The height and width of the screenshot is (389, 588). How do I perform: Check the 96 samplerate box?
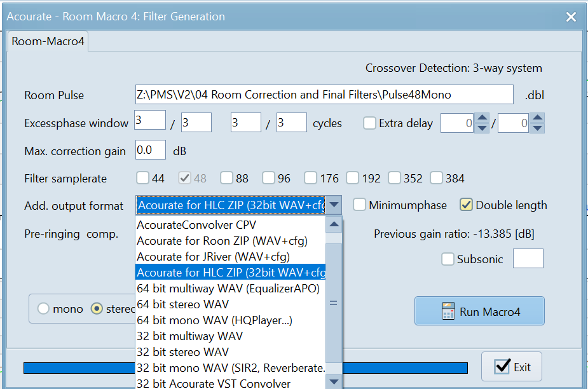[x=269, y=178]
